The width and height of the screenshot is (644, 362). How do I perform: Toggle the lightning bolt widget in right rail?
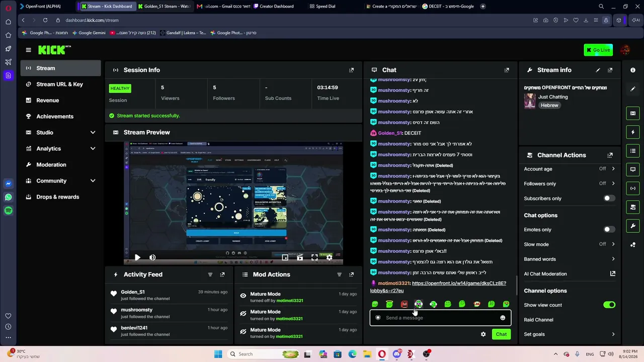pyautogui.click(x=633, y=132)
